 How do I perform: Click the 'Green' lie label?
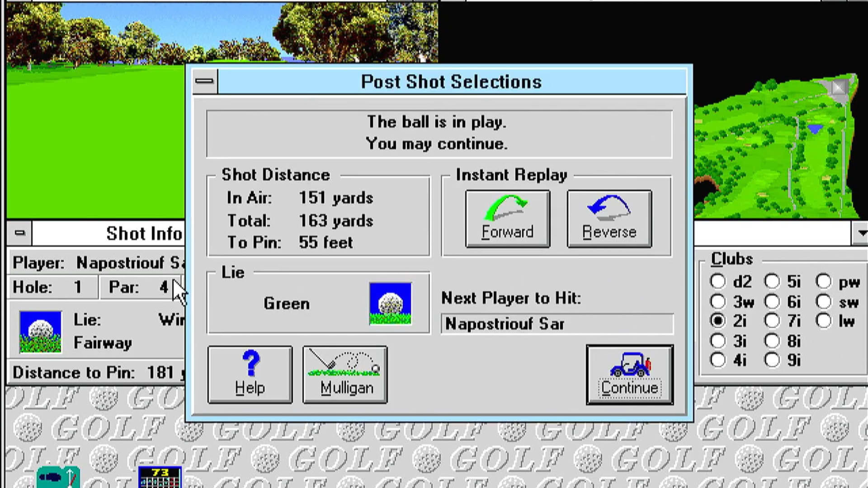pos(287,304)
